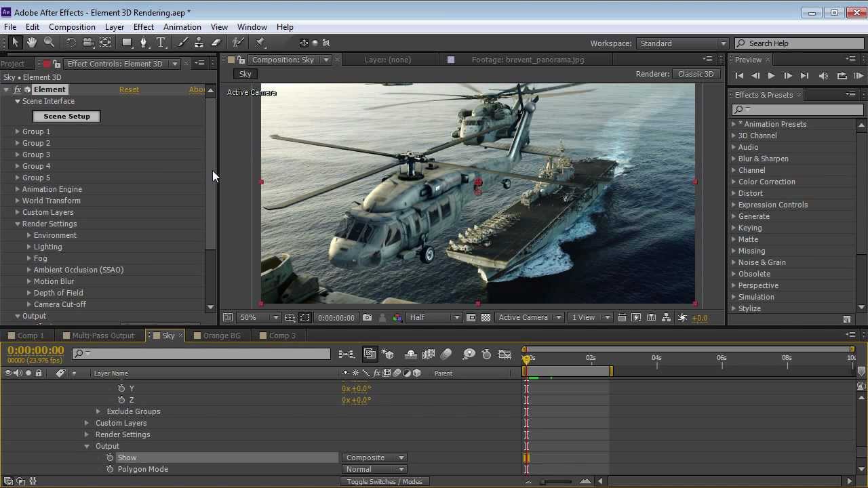Screen dimensions: 868x488
Task: Toggle the Element effect fx switch
Action: 18,89
